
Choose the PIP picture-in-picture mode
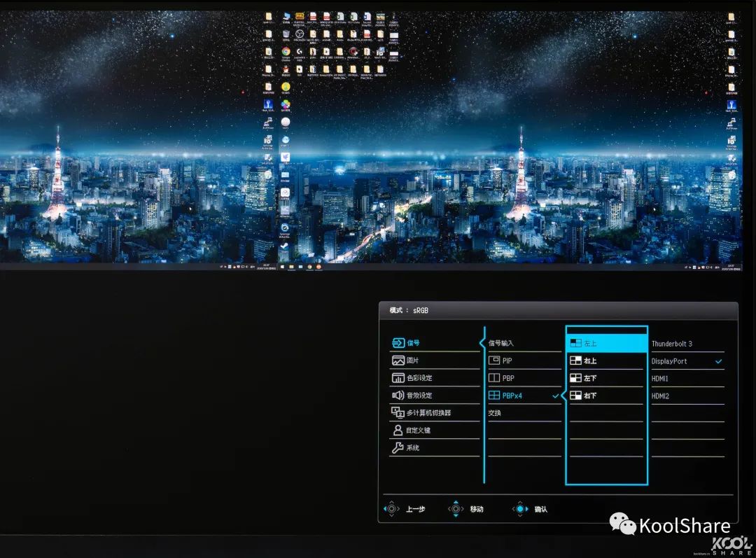pyautogui.click(x=524, y=361)
